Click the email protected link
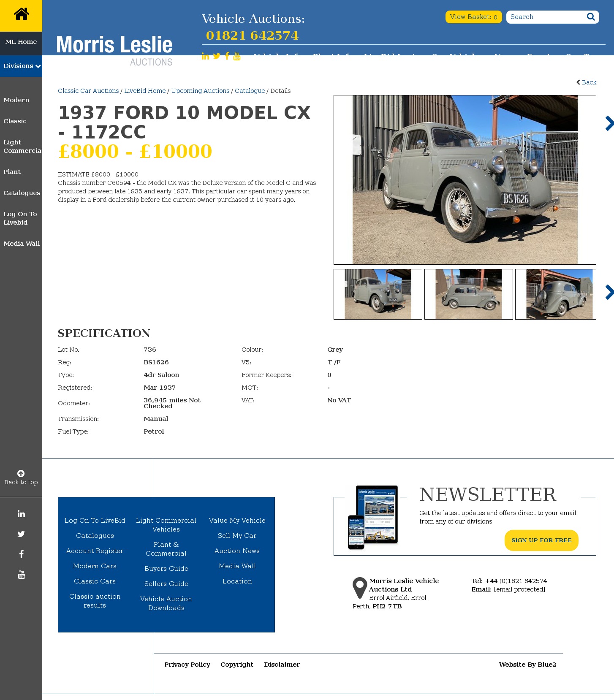Viewport: 614px width, 700px height. (519, 589)
